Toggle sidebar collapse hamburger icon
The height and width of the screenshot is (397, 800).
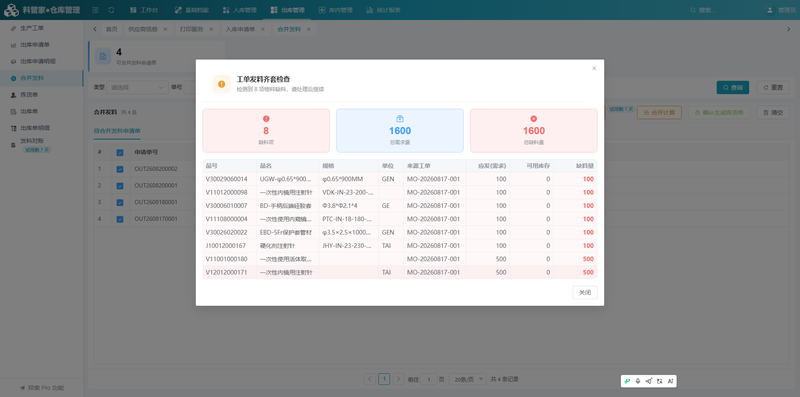(x=95, y=10)
